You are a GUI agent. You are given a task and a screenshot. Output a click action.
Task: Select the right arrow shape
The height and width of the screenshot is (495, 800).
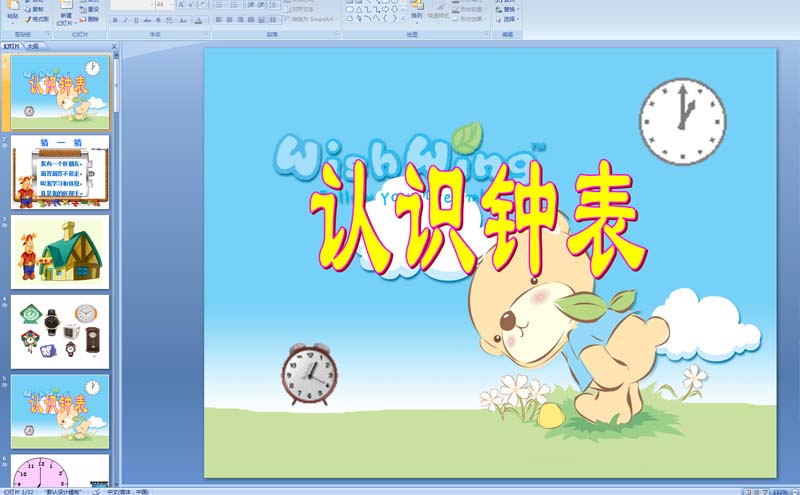coord(385,9)
